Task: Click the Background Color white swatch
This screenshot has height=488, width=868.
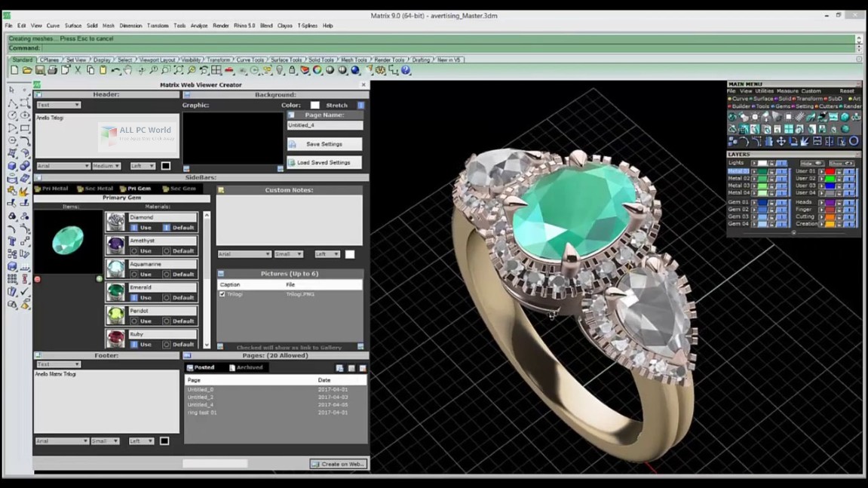Action: click(x=315, y=106)
